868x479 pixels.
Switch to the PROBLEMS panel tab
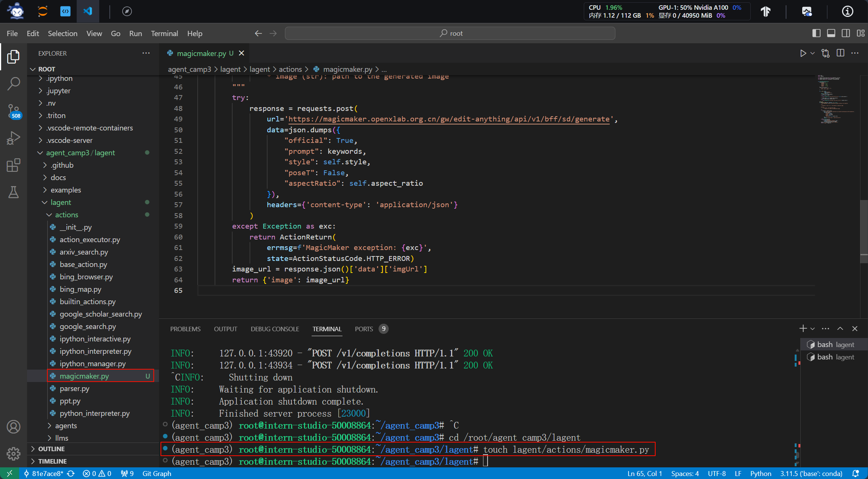tap(185, 329)
